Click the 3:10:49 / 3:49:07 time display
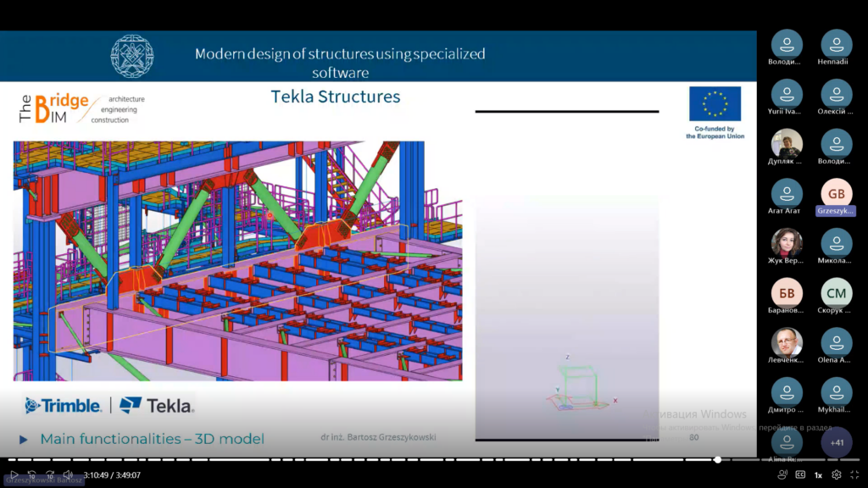The width and height of the screenshot is (868, 488). [x=112, y=475]
